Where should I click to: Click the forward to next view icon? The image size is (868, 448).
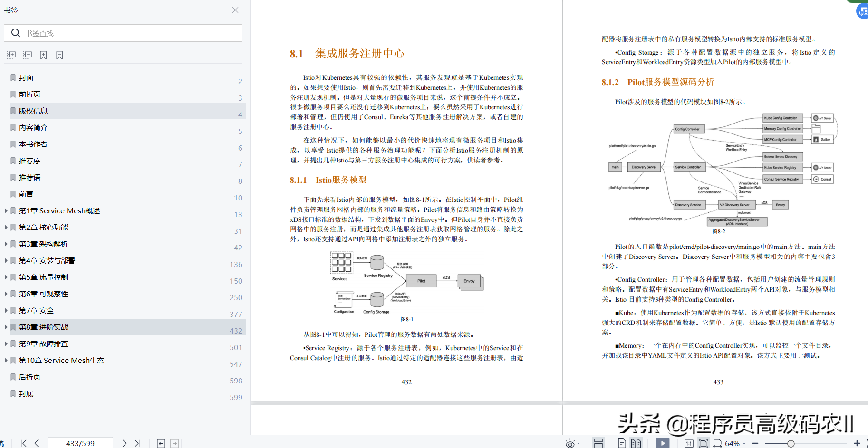[174, 443]
